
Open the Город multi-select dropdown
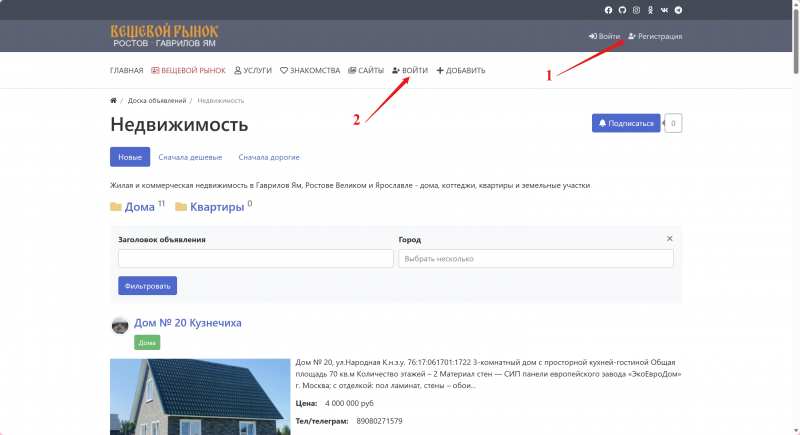pyautogui.click(x=536, y=259)
